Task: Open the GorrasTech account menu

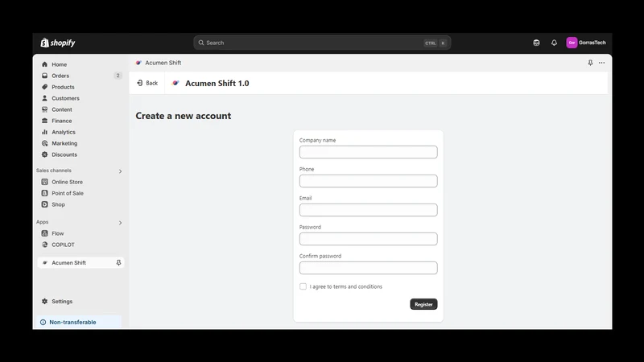Action: [586, 43]
